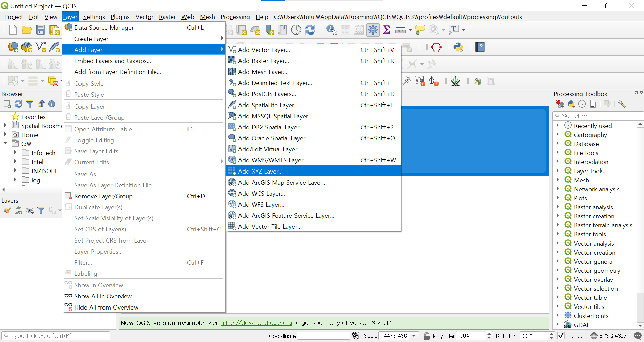This screenshot has height=342, width=644.
Task: Select Favorites in the Browser tree
Action: 33,117
